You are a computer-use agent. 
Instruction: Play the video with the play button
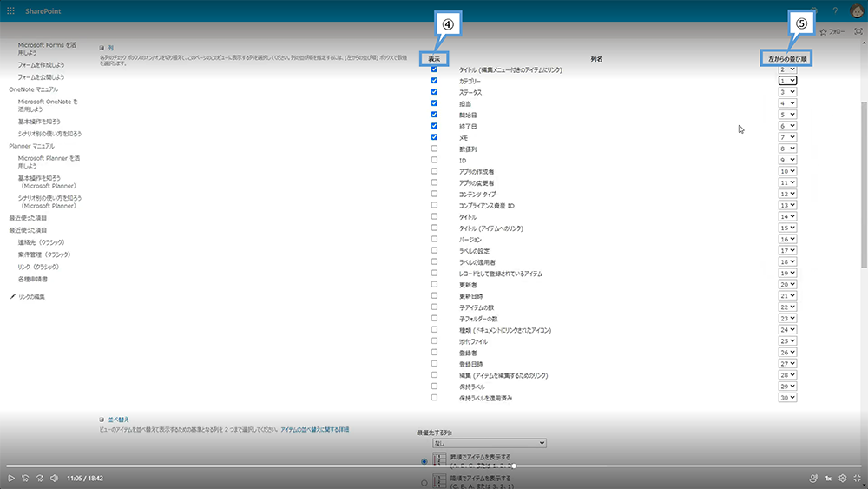point(11,478)
